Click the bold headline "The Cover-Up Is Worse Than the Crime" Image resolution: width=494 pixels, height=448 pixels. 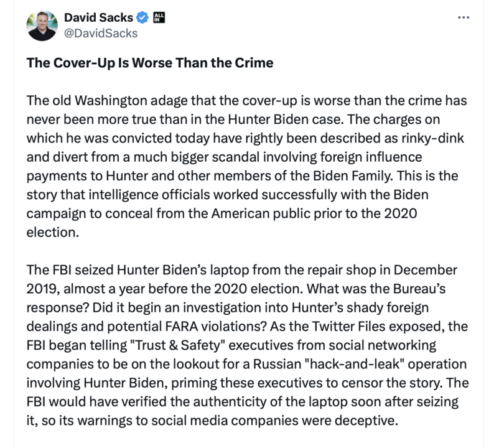click(x=150, y=63)
